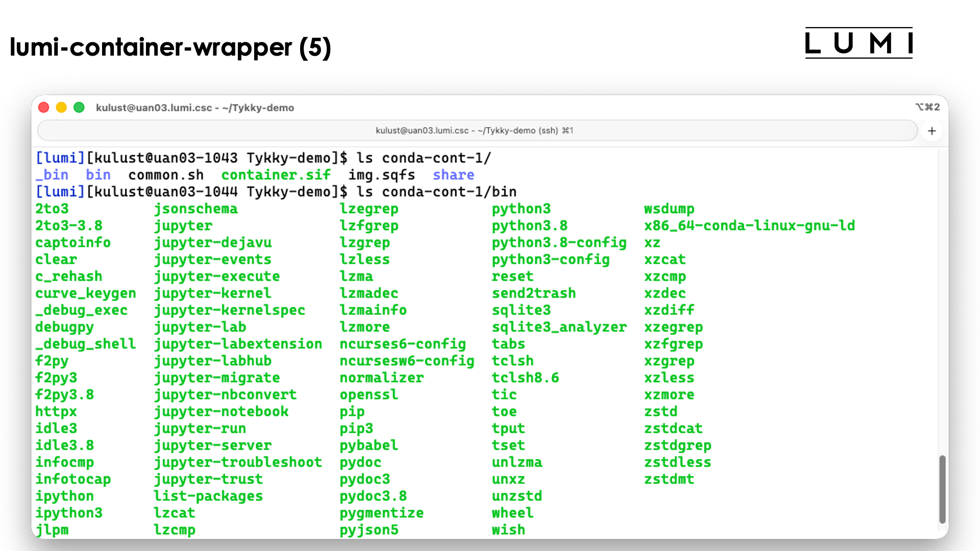The width and height of the screenshot is (980, 551).
Task: Click the yellow minimize traffic light
Action: [x=61, y=107]
